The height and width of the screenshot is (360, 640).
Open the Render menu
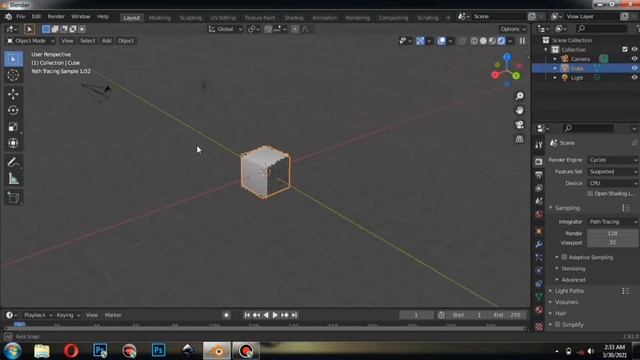pos(56,17)
